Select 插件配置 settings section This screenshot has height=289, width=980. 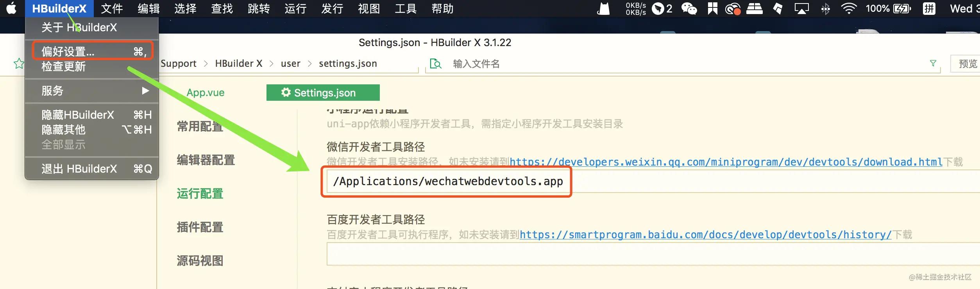(200, 227)
